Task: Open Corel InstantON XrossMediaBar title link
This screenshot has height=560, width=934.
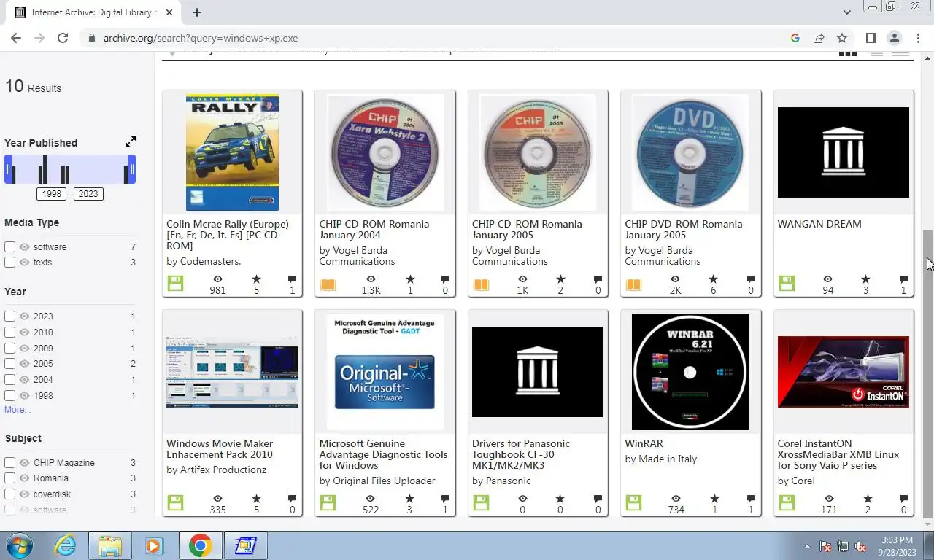Action: 838,454
